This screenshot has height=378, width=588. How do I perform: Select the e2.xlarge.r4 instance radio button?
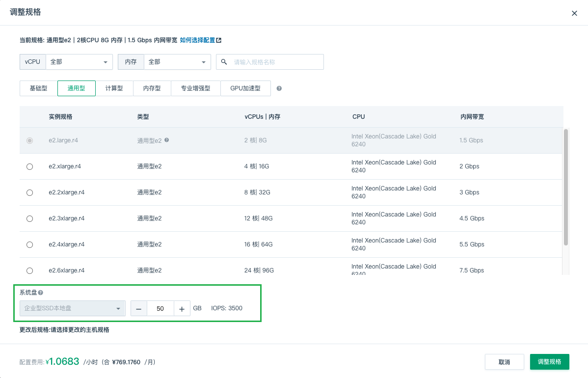pos(29,166)
